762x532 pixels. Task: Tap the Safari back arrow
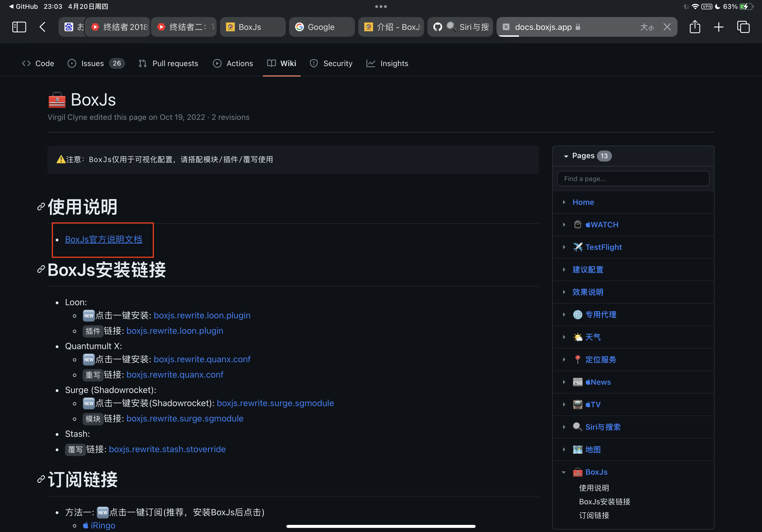tap(43, 27)
